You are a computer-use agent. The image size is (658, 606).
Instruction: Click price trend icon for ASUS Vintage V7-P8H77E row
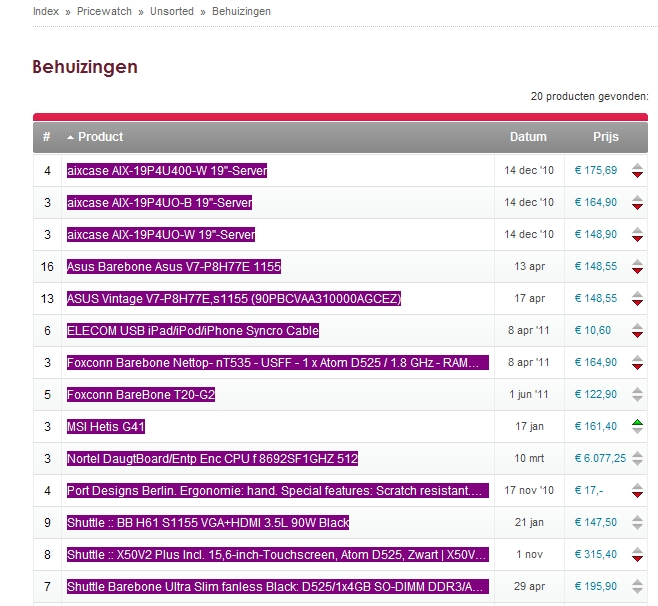(x=637, y=298)
